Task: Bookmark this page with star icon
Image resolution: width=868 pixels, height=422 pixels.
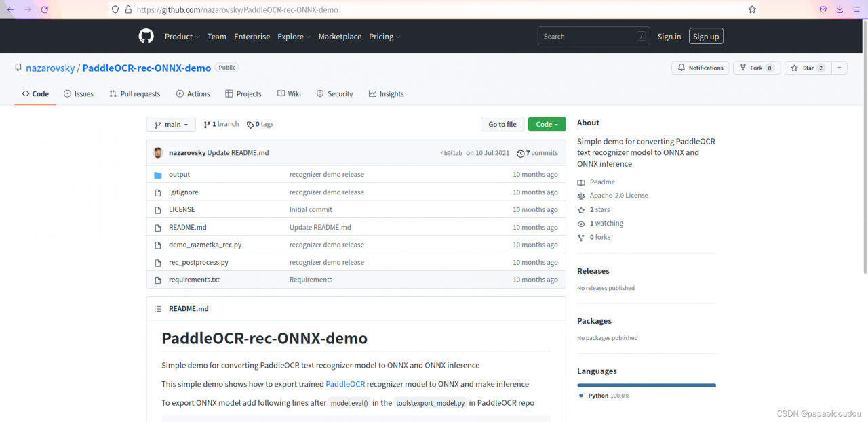Action: (x=752, y=9)
